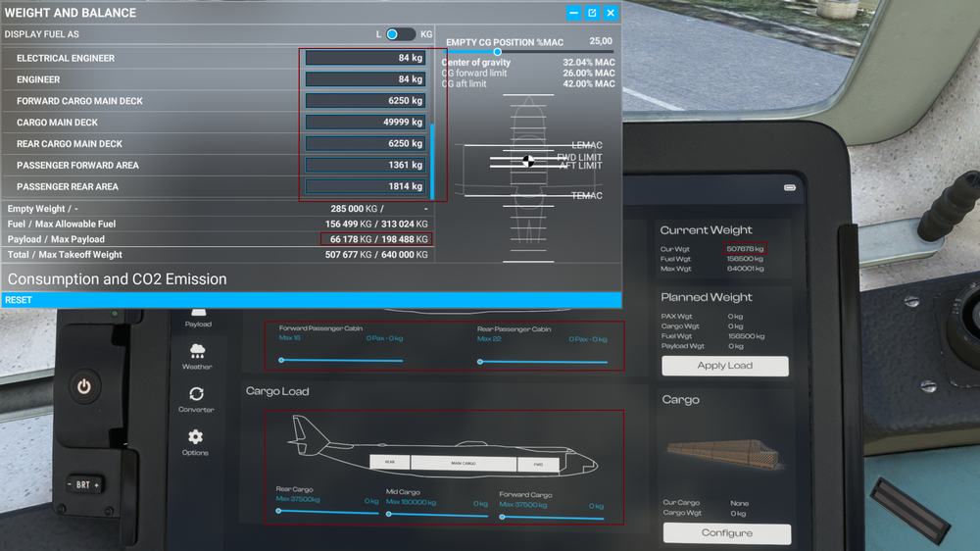Expand Consumption and CO2 Emission section
980x551 pixels.
(x=118, y=279)
